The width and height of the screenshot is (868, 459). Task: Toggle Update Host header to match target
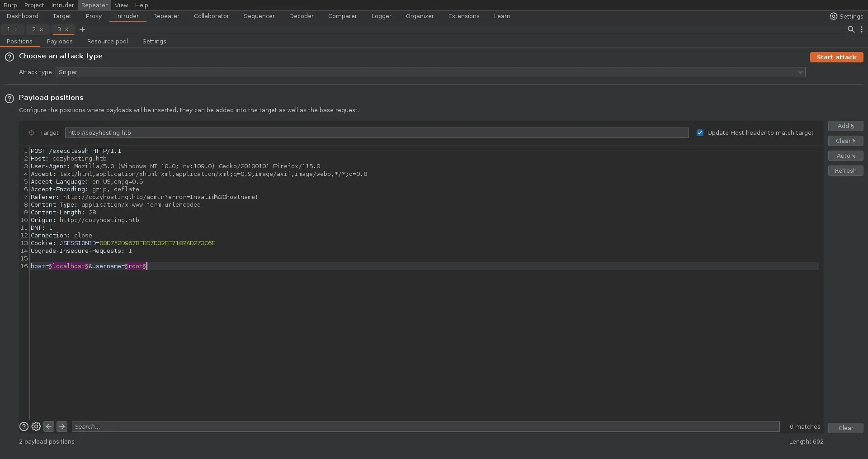pos(700,133)
